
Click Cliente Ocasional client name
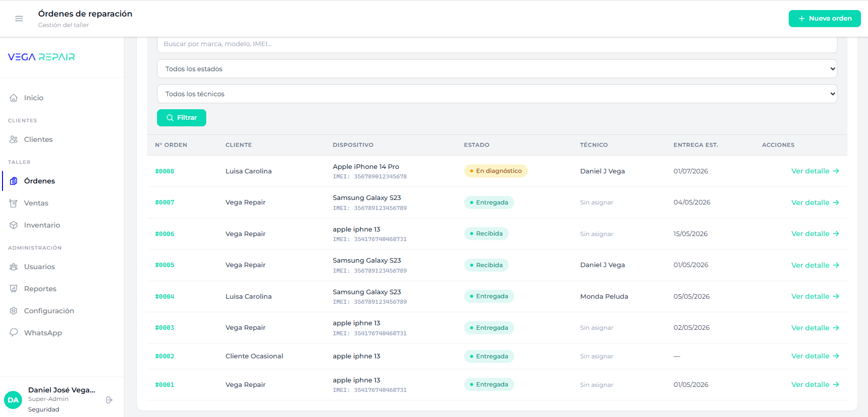(x=254, y=356)
